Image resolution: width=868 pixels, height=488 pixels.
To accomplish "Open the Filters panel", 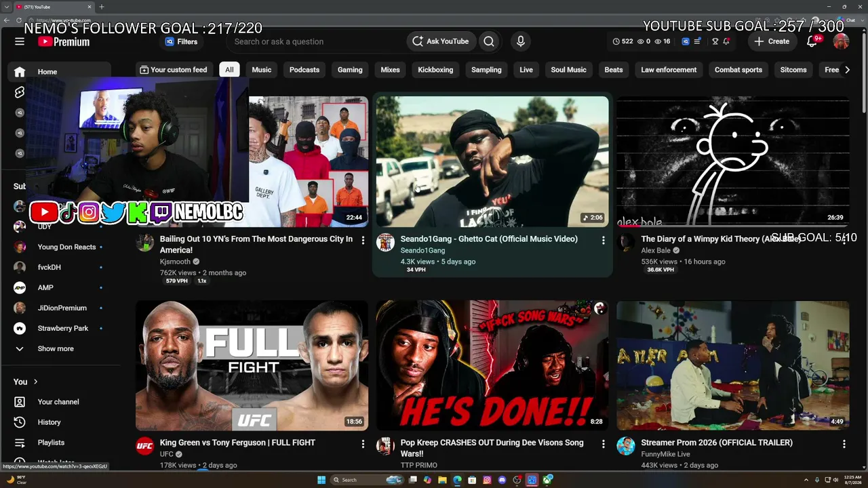I will (x=180, y=41).
